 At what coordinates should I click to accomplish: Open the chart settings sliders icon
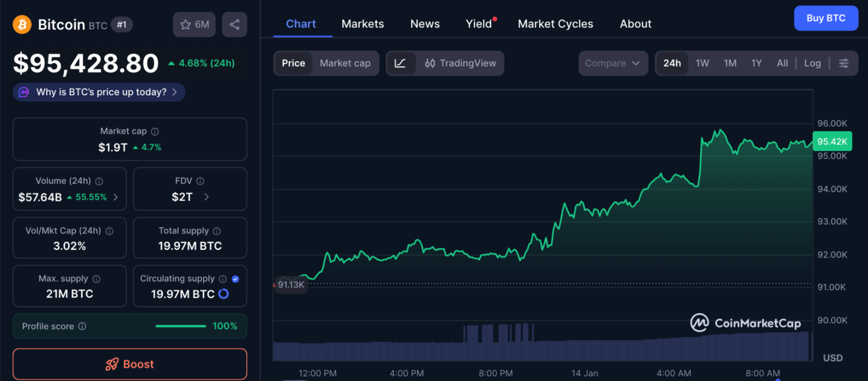(x=844, y=63)
